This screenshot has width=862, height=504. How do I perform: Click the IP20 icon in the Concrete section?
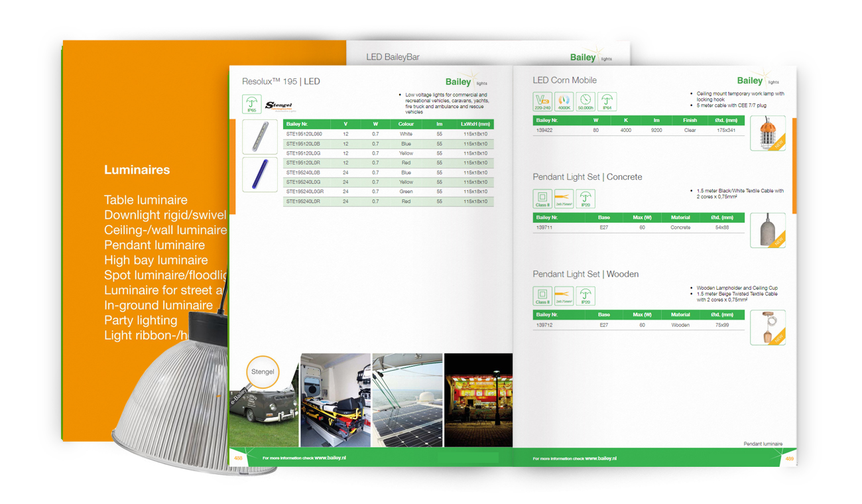pos(585,199)
